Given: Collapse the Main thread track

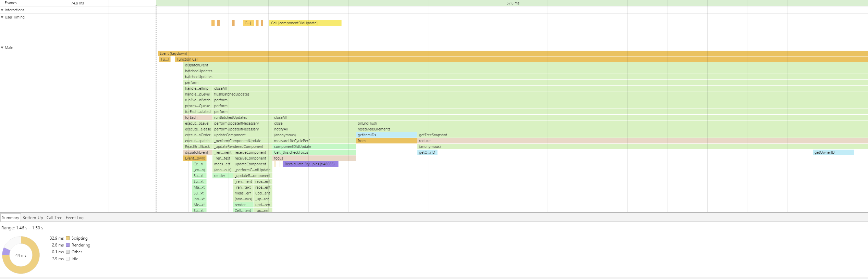Looking at the screenshot, I should click(x=2, y=48).
